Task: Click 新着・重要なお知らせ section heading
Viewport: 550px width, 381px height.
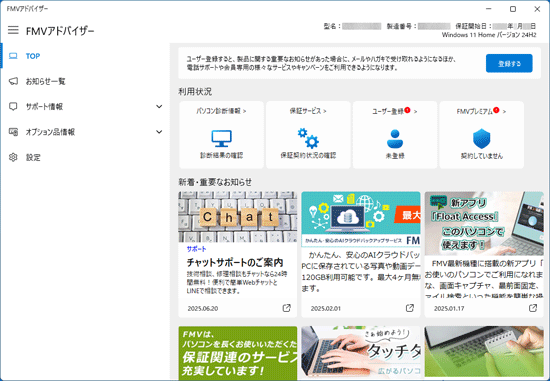Action: click(x=215, y=182)
